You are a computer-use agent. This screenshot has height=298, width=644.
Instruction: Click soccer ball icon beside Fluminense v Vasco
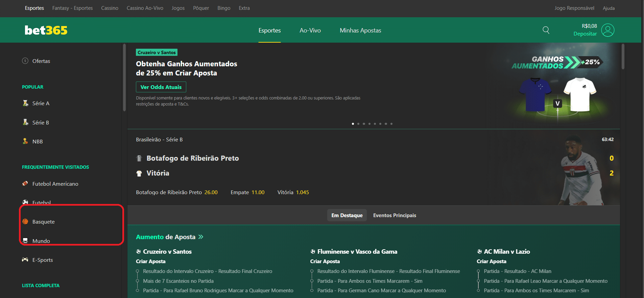(x=313, y=251)
